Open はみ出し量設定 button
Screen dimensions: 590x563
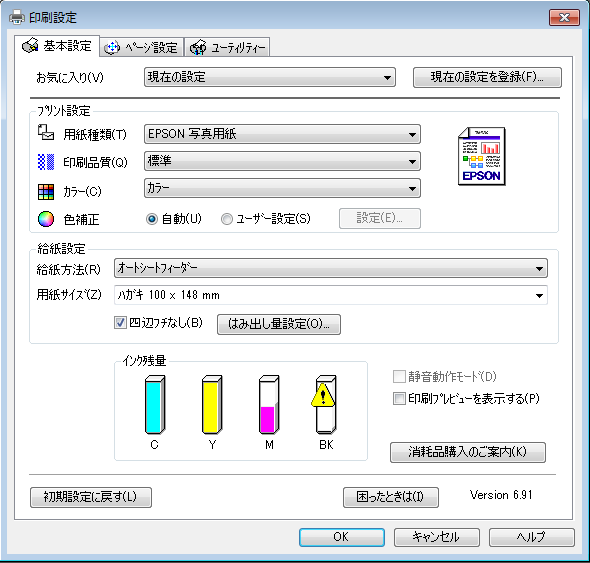pos(279,324)
